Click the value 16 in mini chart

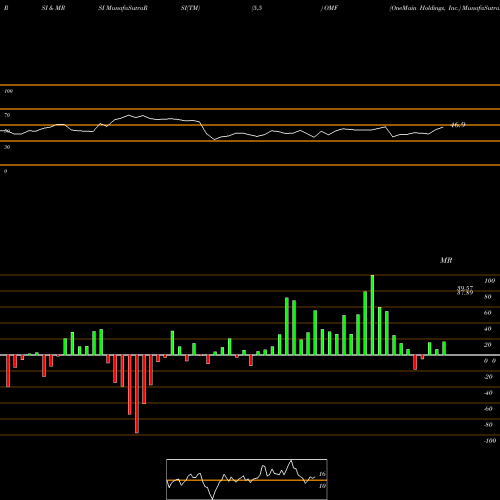(x=322, y=474)
